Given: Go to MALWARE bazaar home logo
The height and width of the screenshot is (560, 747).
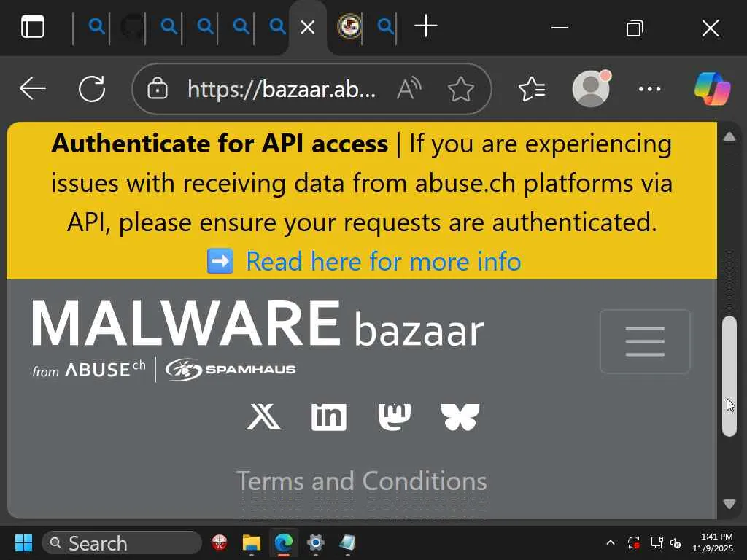Looking at the screenshot, I should 258,324.
